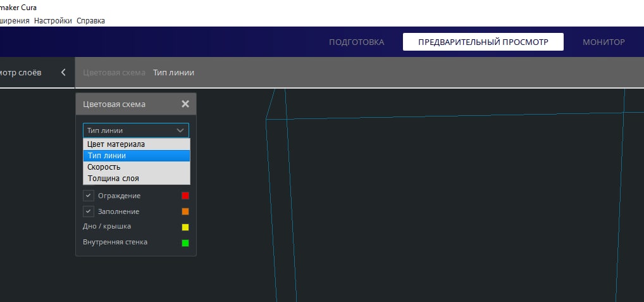Close the Цветовая схема panel
The width and height of the screenshot is (644, 302).
(185, 104)
